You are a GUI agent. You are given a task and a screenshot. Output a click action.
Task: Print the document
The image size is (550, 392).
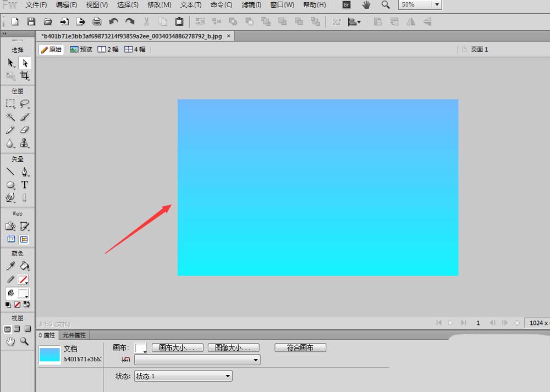pos(97,22)
